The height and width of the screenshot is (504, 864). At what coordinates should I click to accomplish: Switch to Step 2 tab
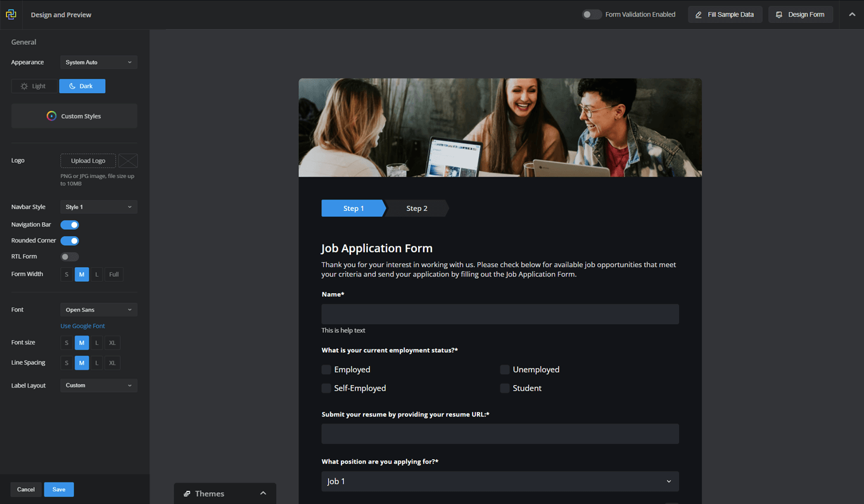tap(417, 208)
